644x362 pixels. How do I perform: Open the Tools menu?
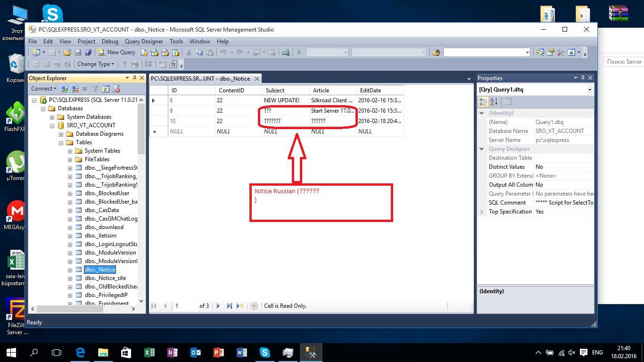(176, 41)
